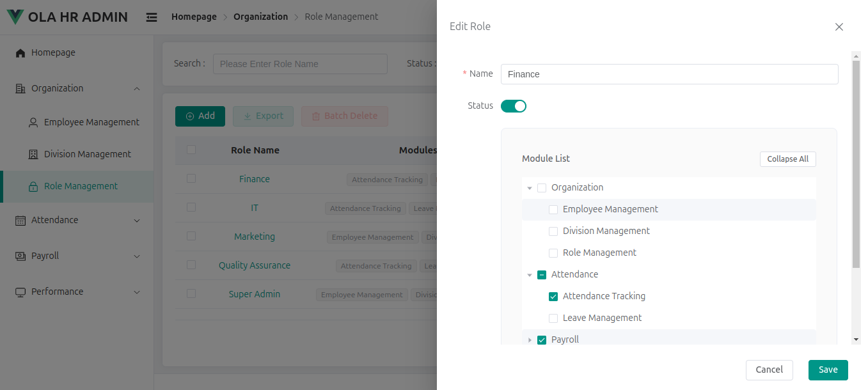Viewport: 868px width, 390px height.
Task: Toggle the Attendance module parent checkbox
Action: pos(542,275)
